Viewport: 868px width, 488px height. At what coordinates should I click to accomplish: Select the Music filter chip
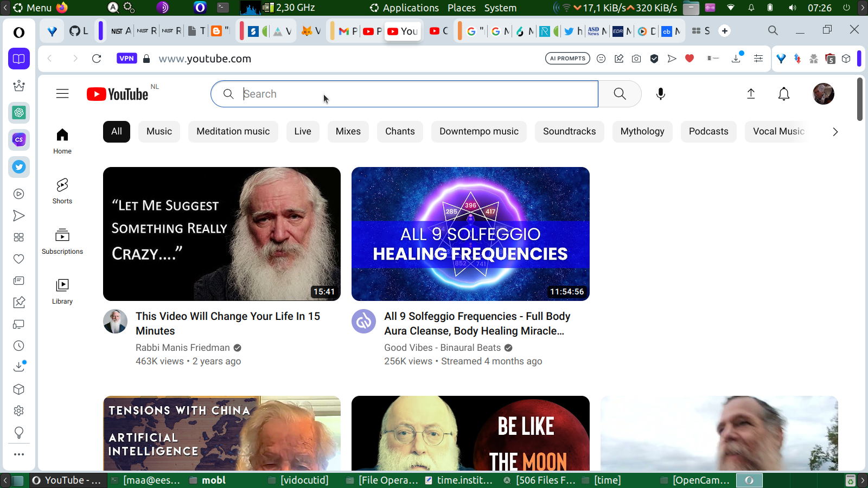pos(159,132)
